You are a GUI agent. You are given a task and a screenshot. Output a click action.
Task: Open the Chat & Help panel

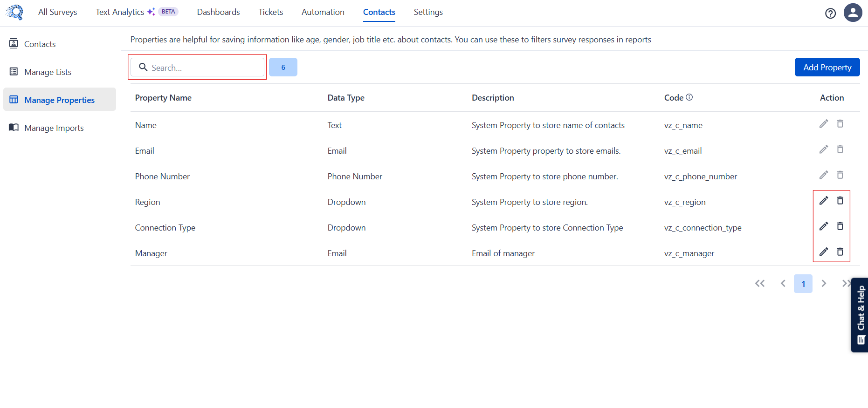[x=861, y=315]
